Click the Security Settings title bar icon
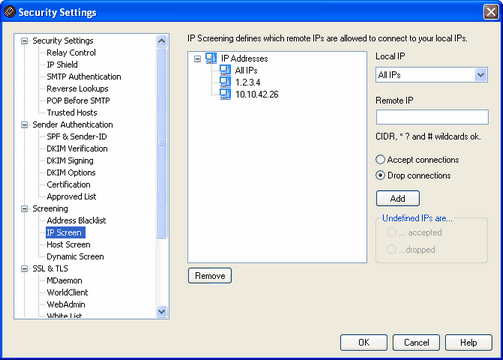Viewport: 503px width, 360px height. (x=9, y=12)
